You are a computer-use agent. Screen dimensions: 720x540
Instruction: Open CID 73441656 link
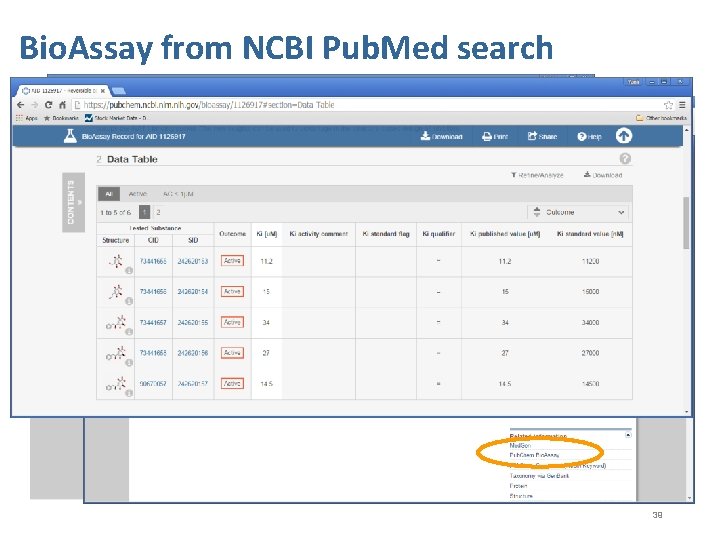coord(153,292)
